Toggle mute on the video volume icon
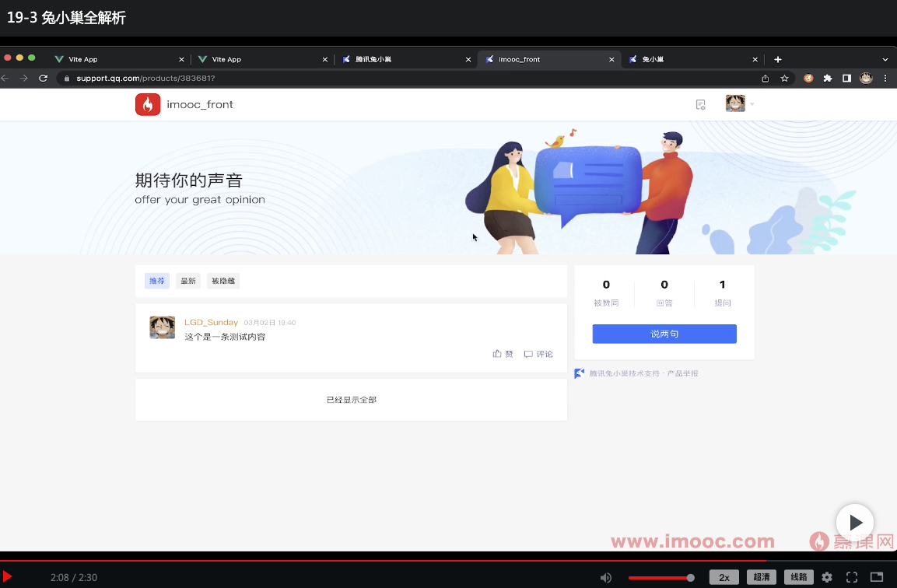This screenshot has height=588, width=897. click(605, 577)
